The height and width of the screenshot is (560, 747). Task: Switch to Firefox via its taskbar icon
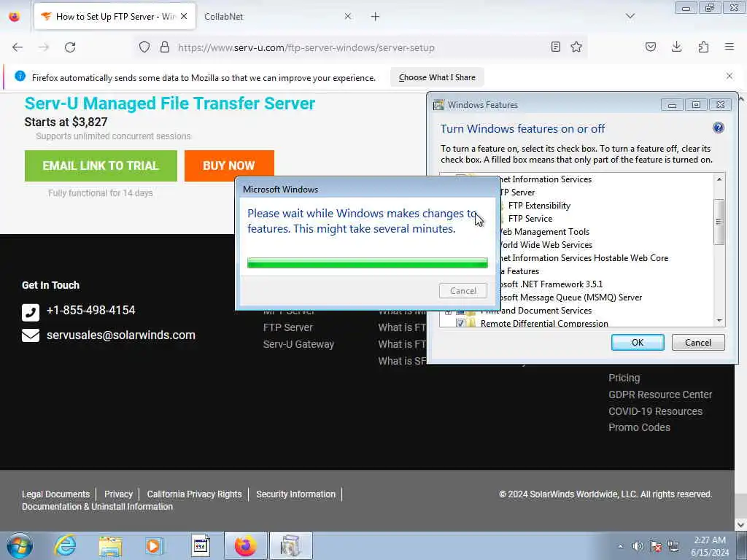click(x=245, y=545)
